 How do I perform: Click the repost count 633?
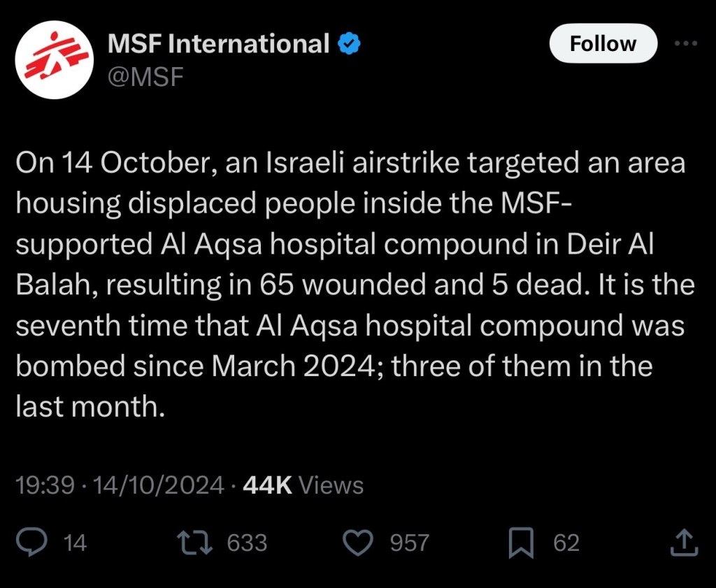pyautogui.click(x=248, y=543)
